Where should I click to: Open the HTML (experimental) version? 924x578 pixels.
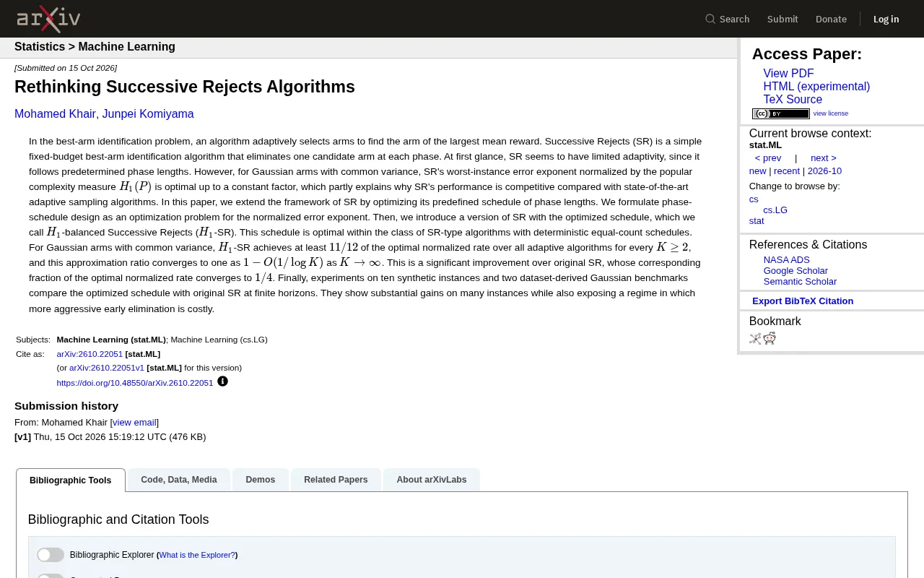816,87
